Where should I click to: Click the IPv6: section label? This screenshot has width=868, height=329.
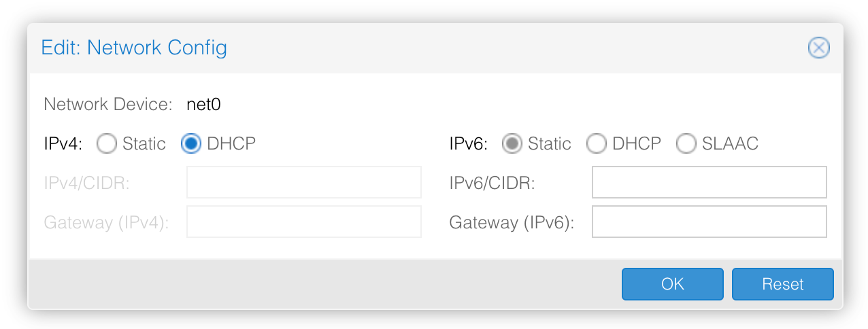469,143
